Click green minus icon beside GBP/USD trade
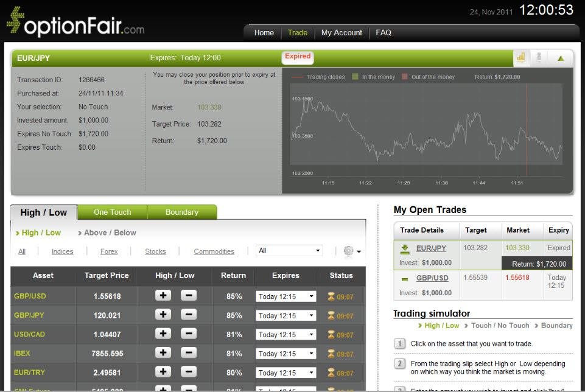Screen dimensions: 585x392 405,279
